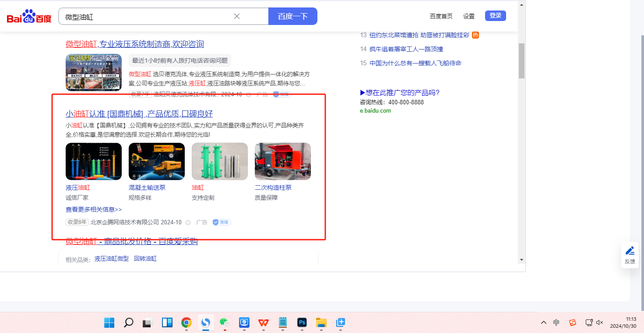Open WPS Office from the taskbar

(x=263, y=323)
